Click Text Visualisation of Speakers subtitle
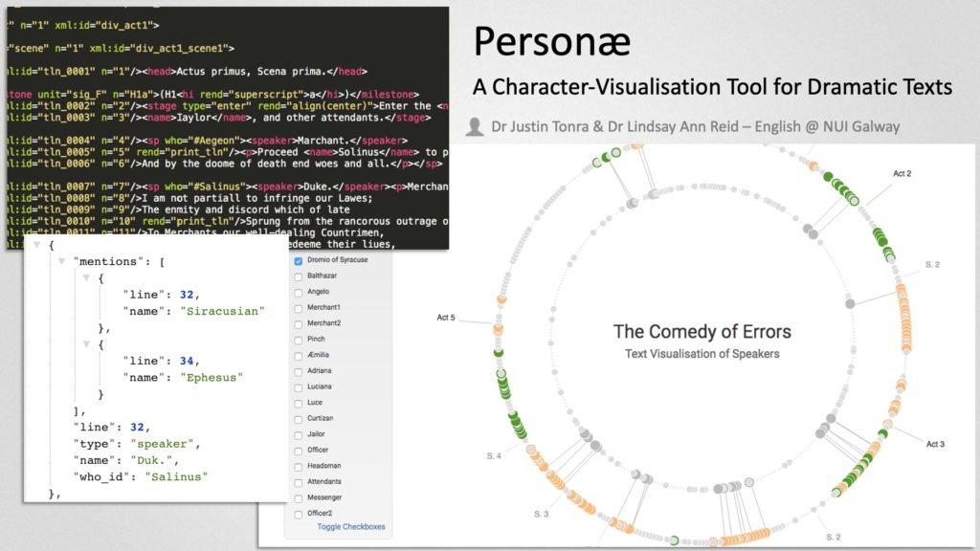 click(702, 354)
